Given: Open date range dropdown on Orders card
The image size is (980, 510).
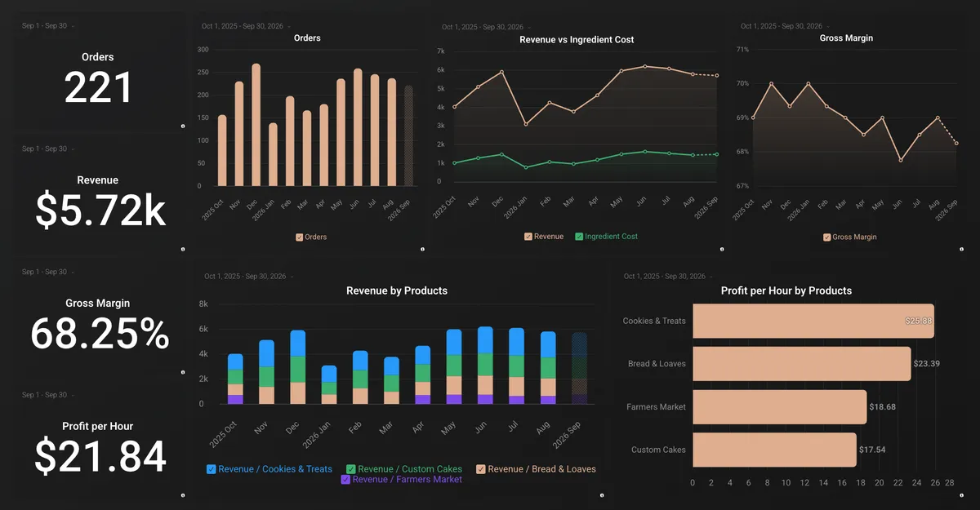Looking at the screenshot, I should tap(49, 26).
